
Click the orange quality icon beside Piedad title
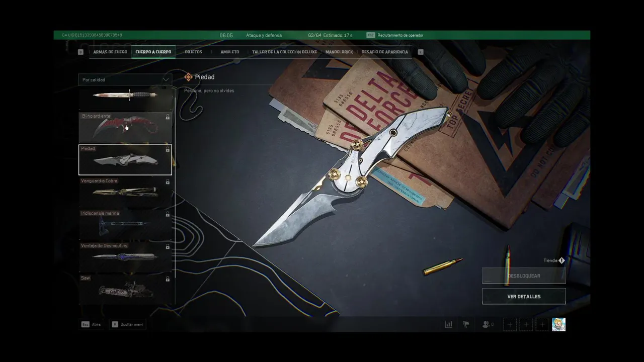pyautogui.click(x=188, y=77)
